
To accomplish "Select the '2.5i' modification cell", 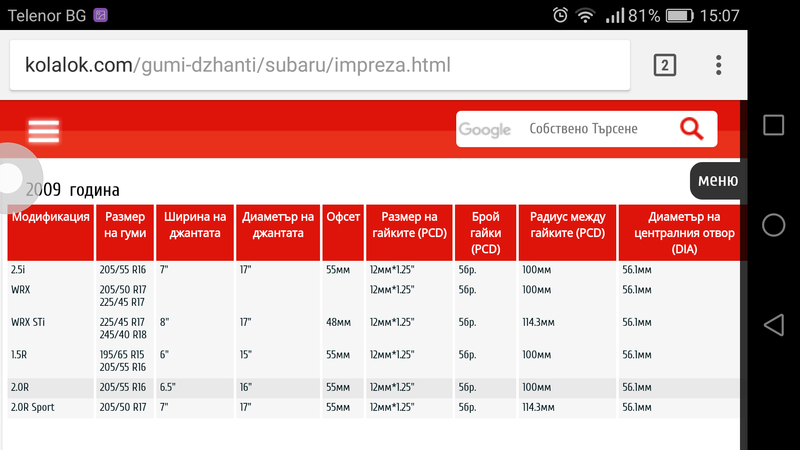I will pyautogui.click(x=18, y=269).
